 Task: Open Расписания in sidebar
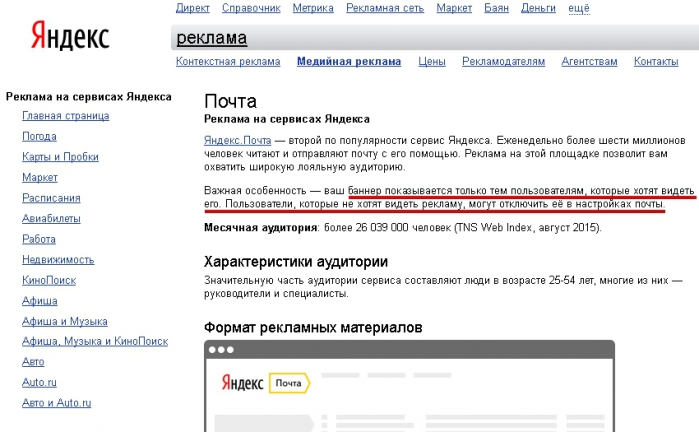(x=51, y=198)
